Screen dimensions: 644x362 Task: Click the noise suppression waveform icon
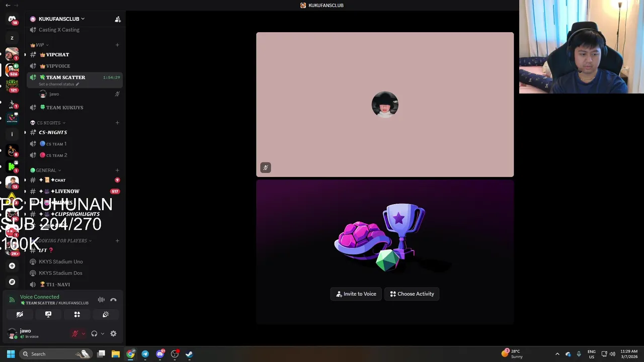point(101,300)
